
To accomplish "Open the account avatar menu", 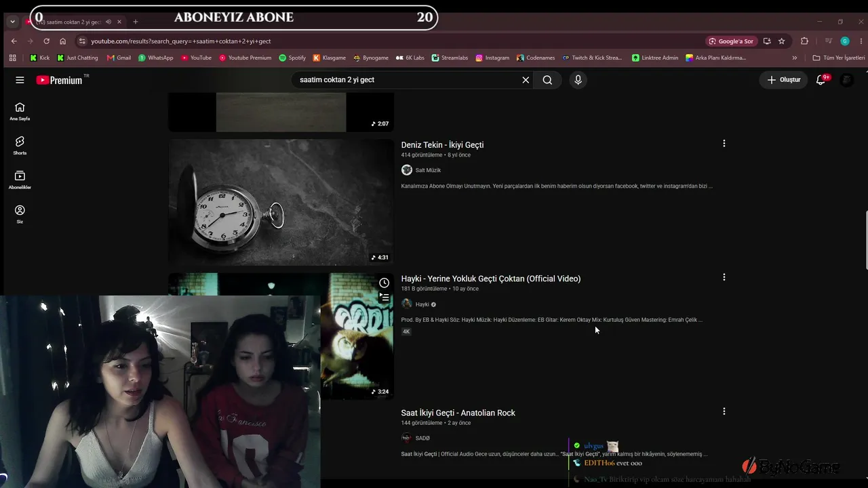I will coord(847,80).
